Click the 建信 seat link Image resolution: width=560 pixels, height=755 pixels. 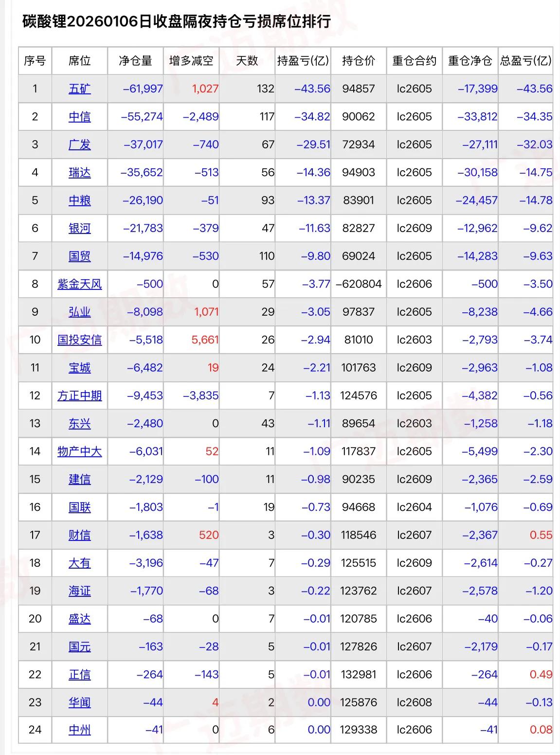coord(79,479)
